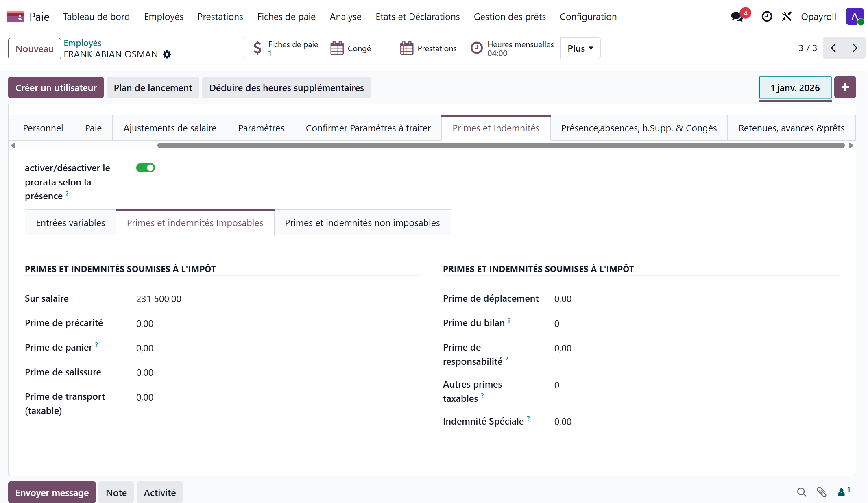The image size is (868, 503).
Task: Toggle the prorata selon la présence switch
Action: click(146, 168)
